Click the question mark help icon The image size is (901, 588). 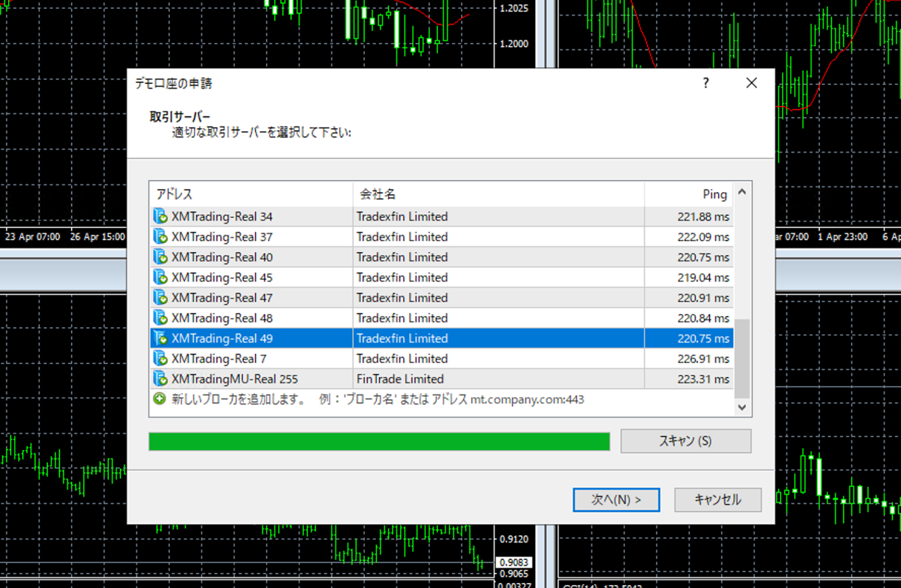tap(705, 83)
